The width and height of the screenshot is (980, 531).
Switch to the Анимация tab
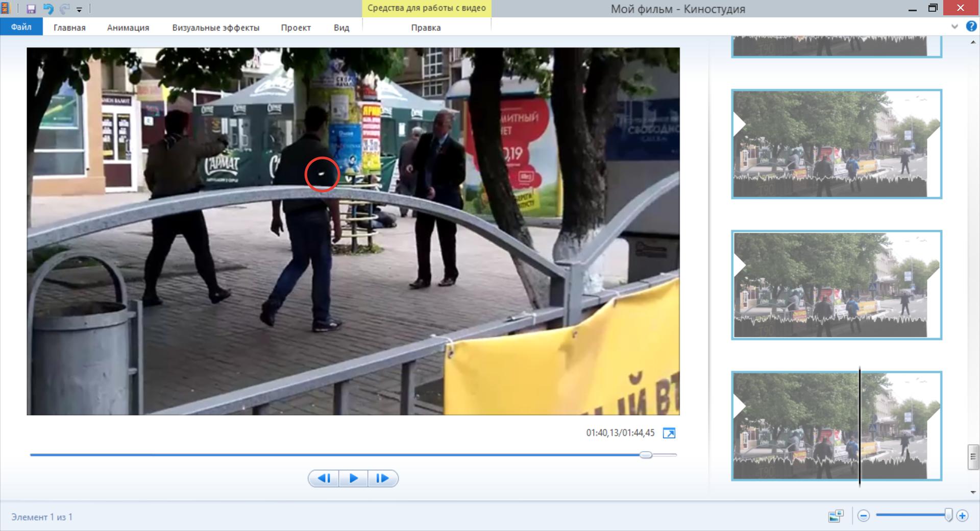[128, 28]
